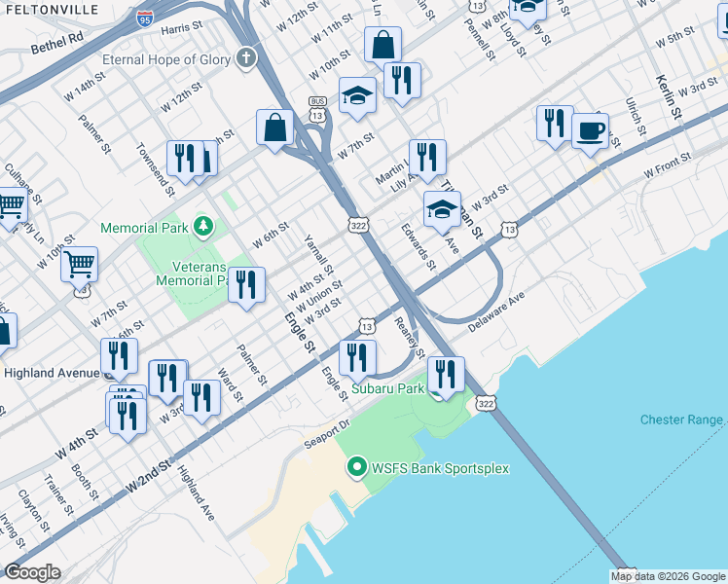Viewport: 728px width, 584px height.
Task: Click the Subaru Park label
Action: pyautogui.click(x=387, y=388)
